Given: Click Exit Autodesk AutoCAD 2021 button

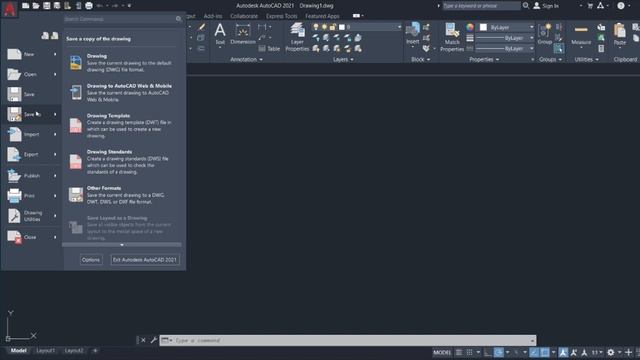Looking at the screenshot, I should pos(145,260).
